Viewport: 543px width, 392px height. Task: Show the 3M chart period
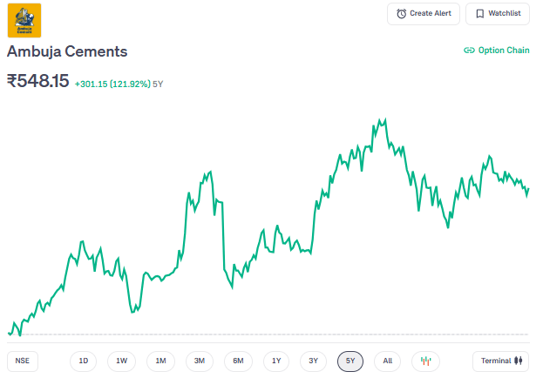tap(199, 361)
